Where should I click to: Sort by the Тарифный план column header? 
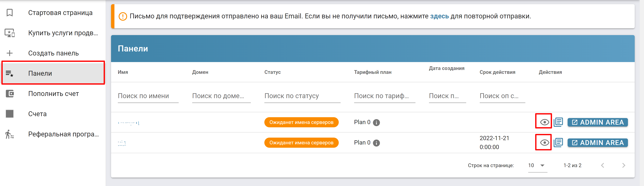coord(373,72)
